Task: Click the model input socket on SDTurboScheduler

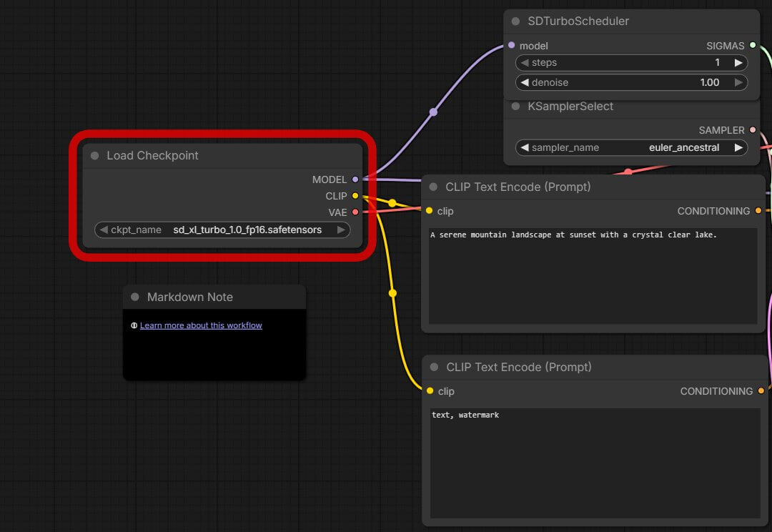Action: (x=512, y=45)
